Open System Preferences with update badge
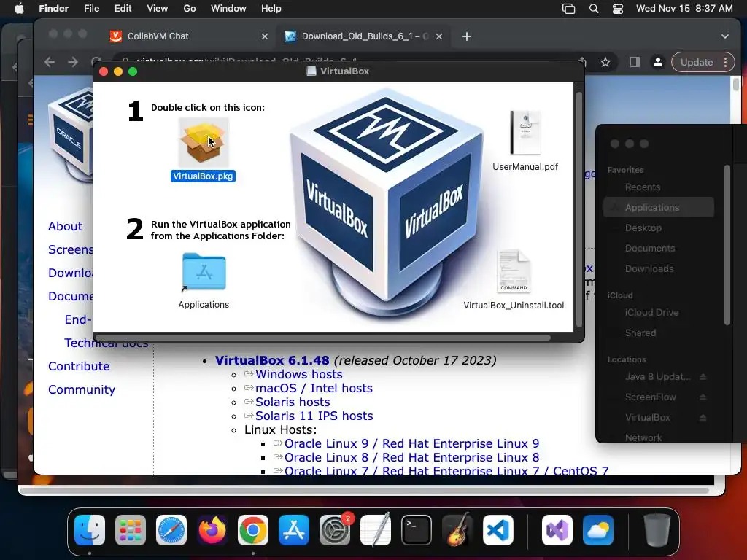The width and height of the screenshot is (747, 560). click(335, 530)
